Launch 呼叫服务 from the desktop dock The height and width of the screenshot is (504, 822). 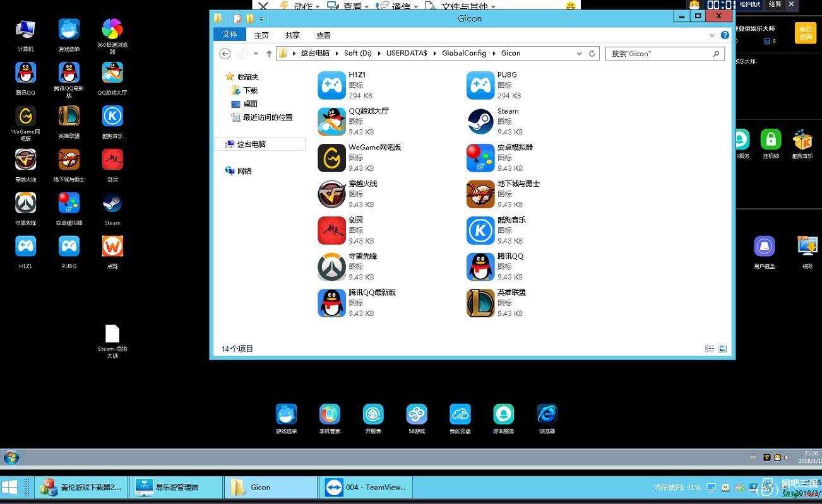click(504, 419)
